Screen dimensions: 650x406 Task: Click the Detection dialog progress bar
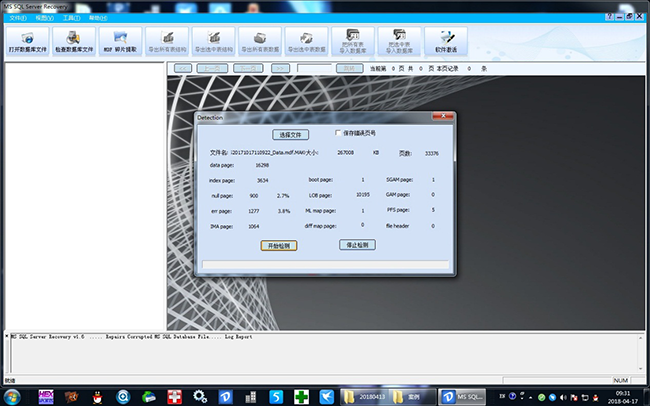325,265
